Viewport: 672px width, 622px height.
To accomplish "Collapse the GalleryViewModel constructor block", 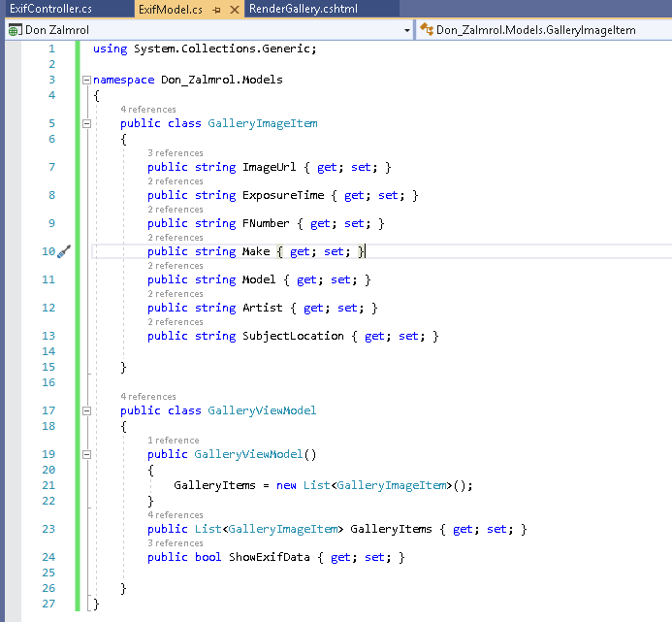I will (x=86, y=455).
